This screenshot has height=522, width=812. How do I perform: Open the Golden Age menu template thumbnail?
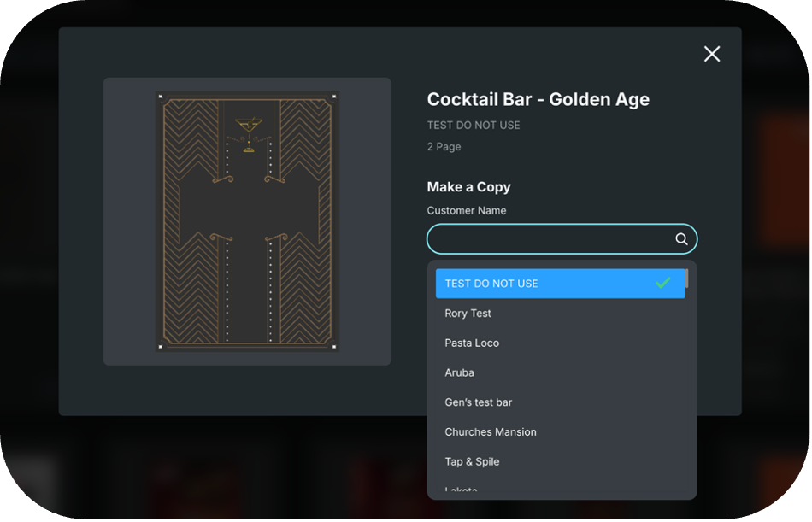(247, 221)
